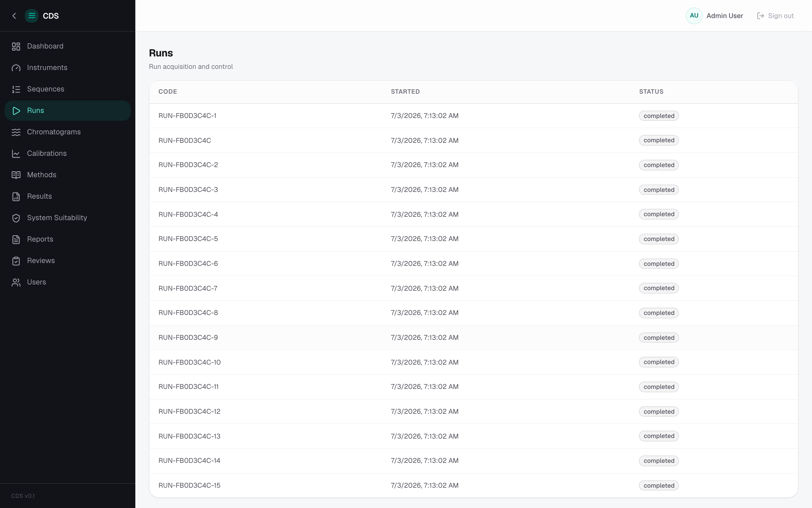Go to Instruments section
The image size is (812, 508).
67,68
